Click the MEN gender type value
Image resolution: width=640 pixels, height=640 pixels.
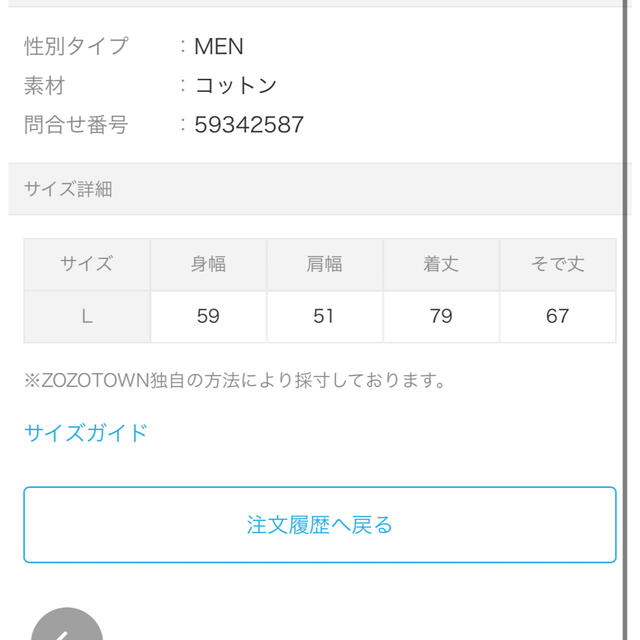click(219, 46)
